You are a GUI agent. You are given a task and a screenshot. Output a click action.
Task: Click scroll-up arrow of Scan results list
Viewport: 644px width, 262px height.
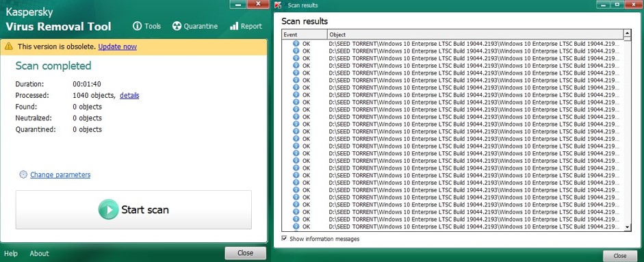[627, 33]
